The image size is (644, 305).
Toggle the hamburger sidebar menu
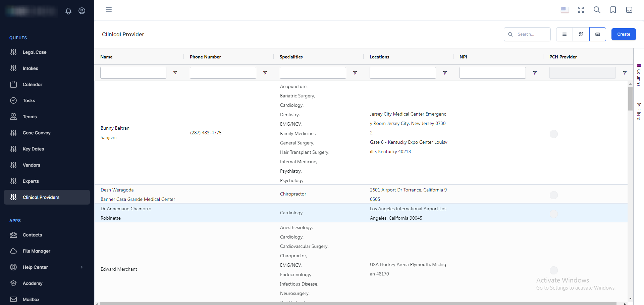[109, 10]
